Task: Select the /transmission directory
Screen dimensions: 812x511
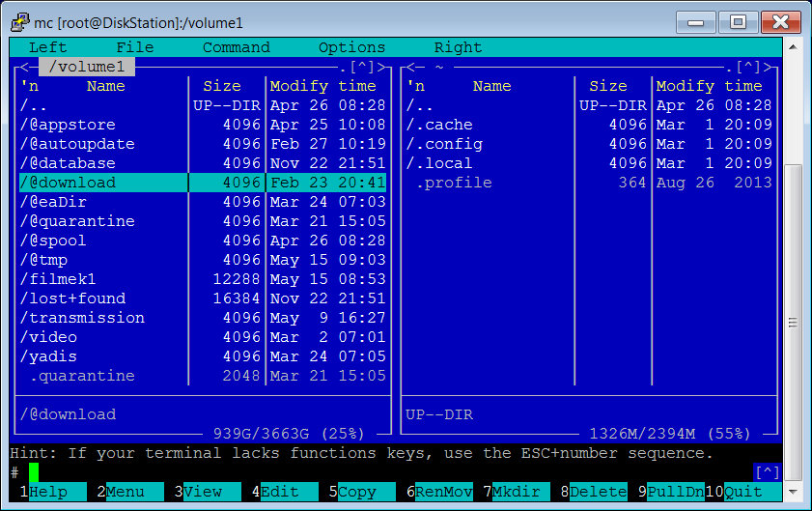Action: point(203,318)
